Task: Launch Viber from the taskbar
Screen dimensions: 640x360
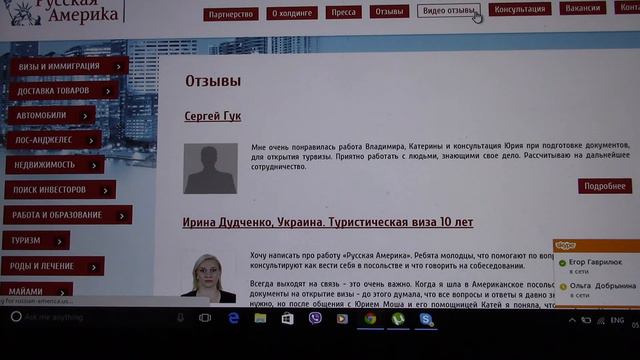Action: [315, 318]
